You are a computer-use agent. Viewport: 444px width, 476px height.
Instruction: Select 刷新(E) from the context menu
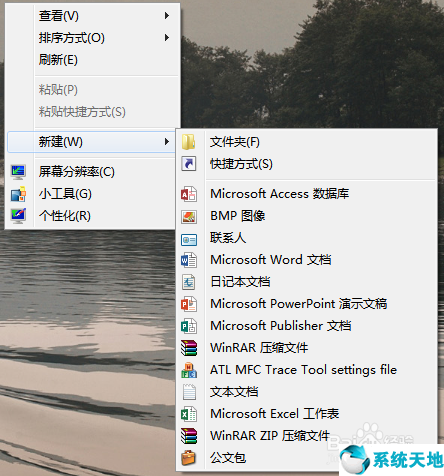click(x=58, y=60)
